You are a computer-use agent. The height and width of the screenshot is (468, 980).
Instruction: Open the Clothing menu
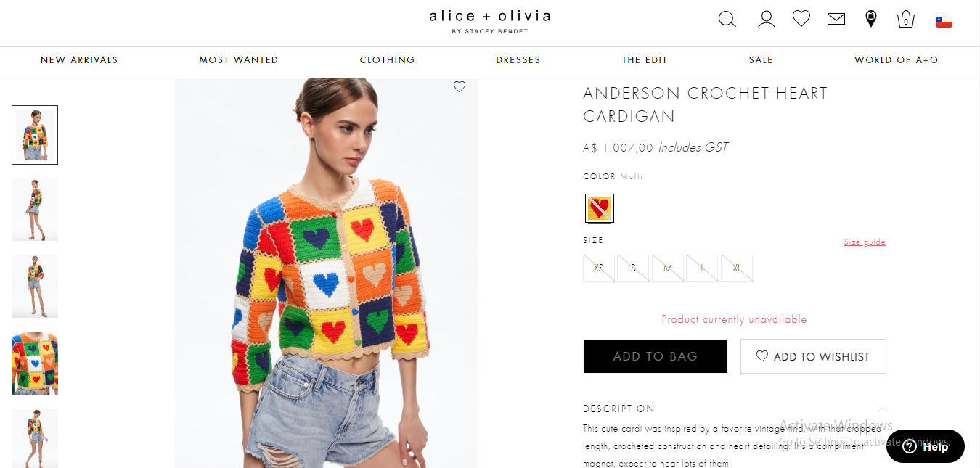[387, 60]
